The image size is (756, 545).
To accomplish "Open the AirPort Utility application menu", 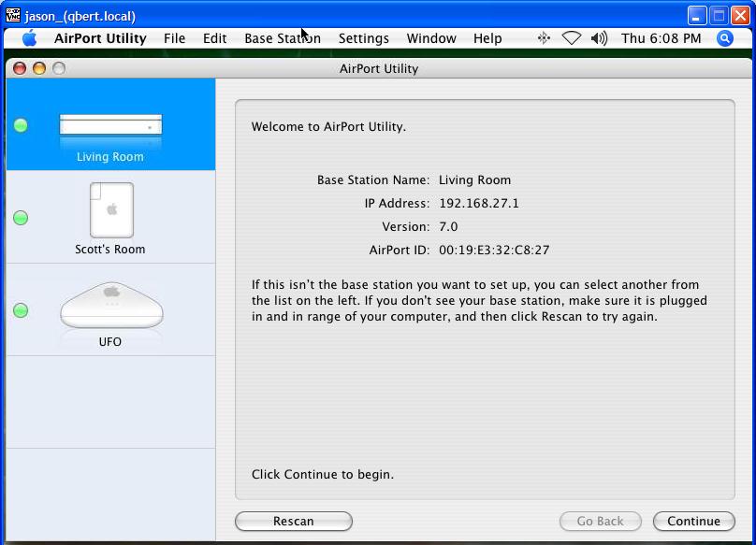I will (x=100, y=38).
